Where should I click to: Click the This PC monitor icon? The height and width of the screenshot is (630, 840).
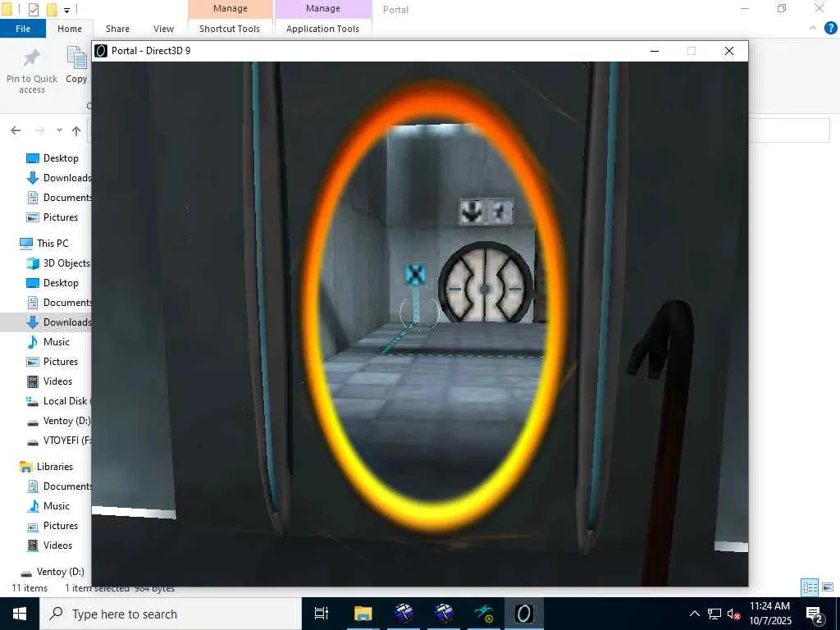click(x=25, y=243)
